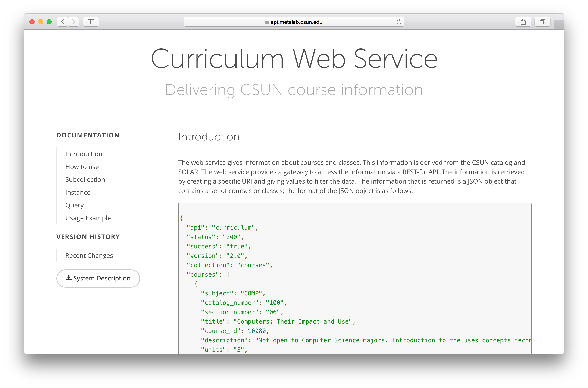Screen dimensions: 588x388
Task: Click the "collection": "courses" code line
Action: coord(229,265)
